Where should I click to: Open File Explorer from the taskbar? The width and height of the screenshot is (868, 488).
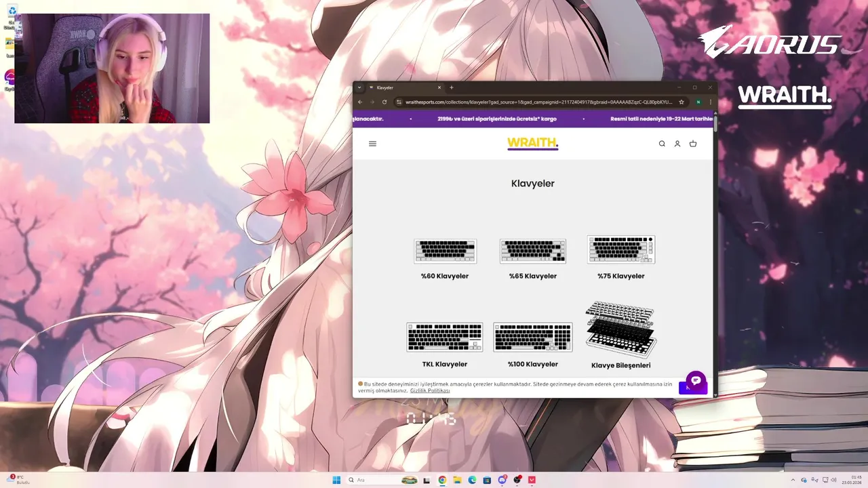coord(457,480)
